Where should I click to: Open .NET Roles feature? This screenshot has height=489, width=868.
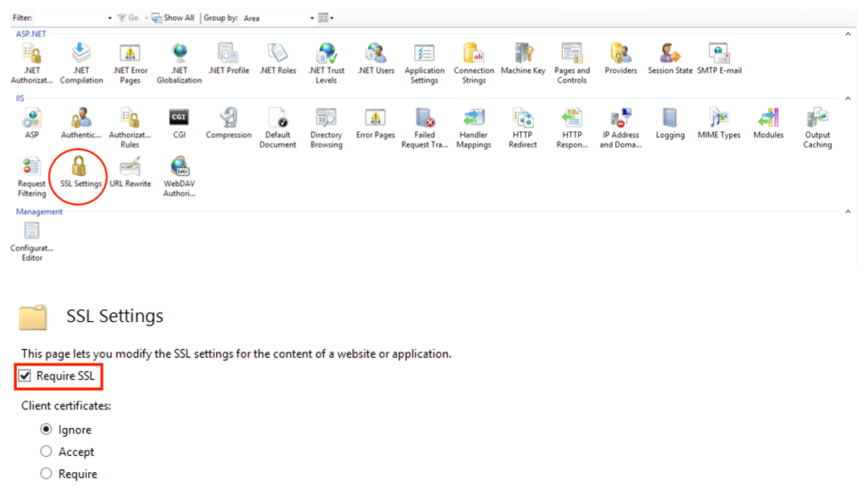277,59
